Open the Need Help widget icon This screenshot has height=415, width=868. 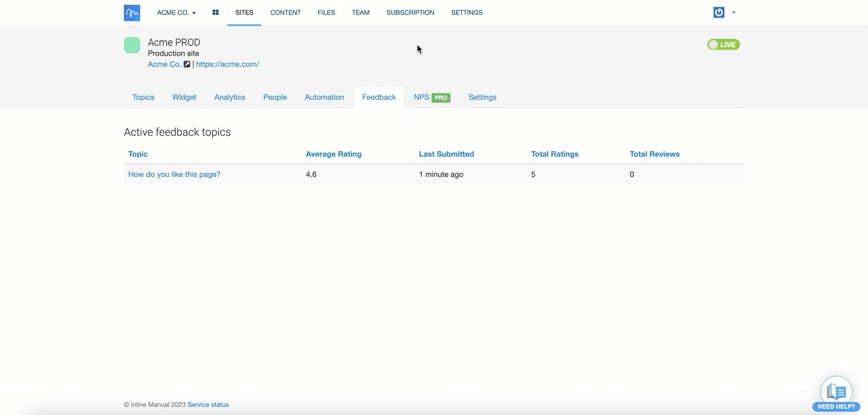(x=836, y=393)
